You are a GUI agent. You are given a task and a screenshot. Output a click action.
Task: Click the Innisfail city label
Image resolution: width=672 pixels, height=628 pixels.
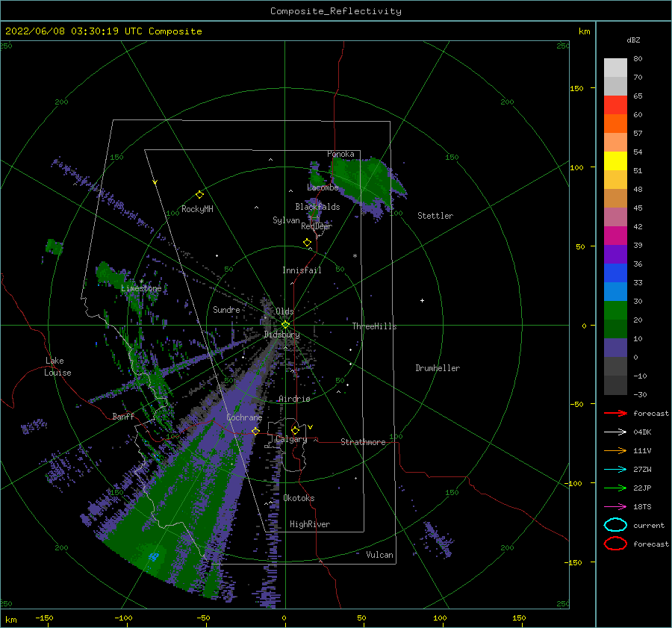pos(302,270)
